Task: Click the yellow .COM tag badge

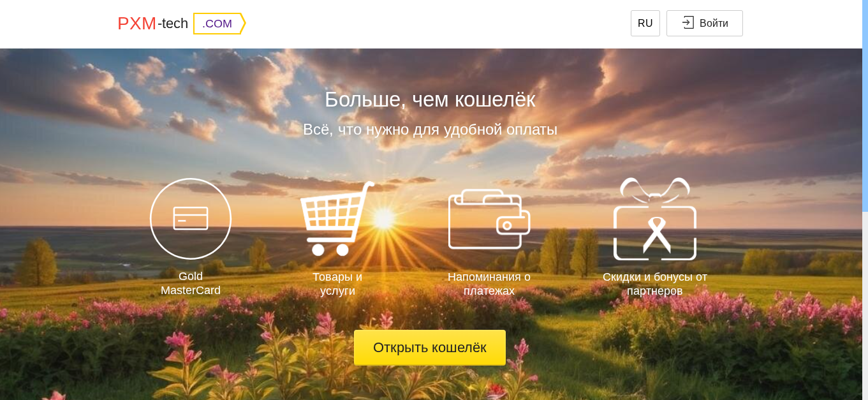Action: click(x=219, y=24)
